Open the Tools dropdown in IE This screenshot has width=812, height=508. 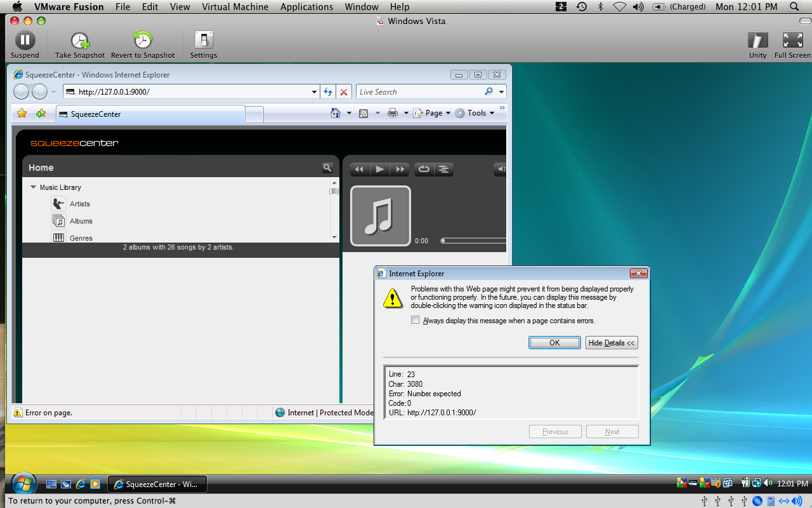475,113
